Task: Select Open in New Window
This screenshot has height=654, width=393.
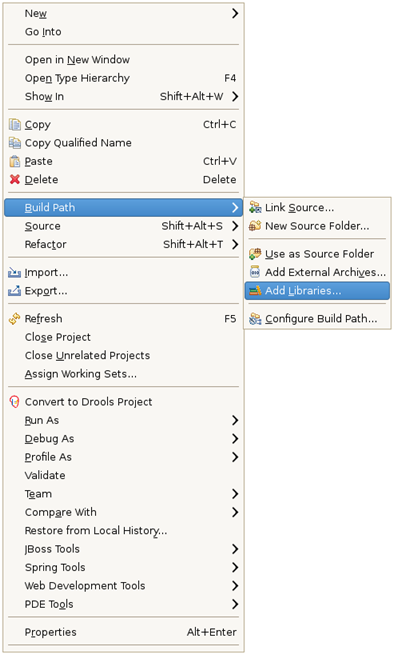Action: [123, 60]
